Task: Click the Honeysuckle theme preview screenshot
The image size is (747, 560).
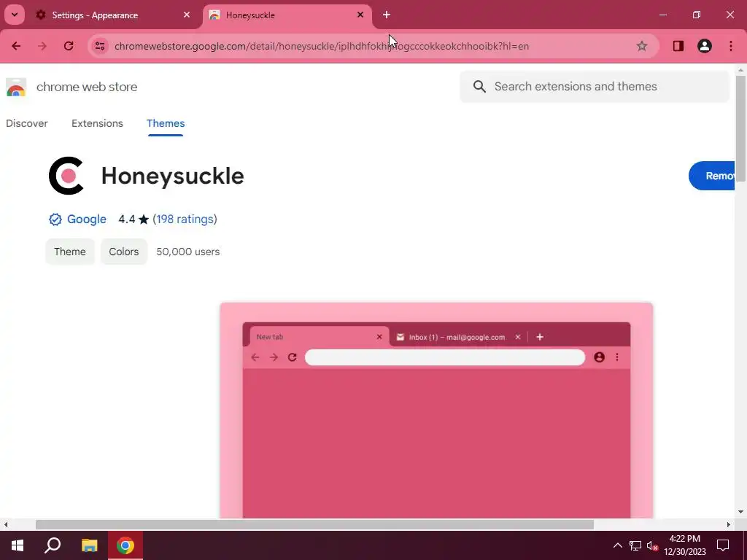Action: click(x=436, y=410)
